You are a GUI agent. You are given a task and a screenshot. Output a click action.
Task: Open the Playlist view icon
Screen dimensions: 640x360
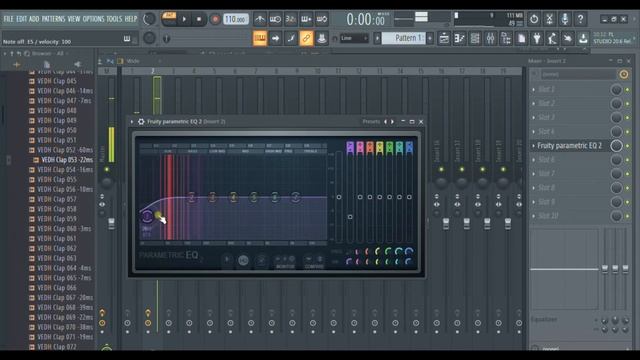tap(444, 38)
